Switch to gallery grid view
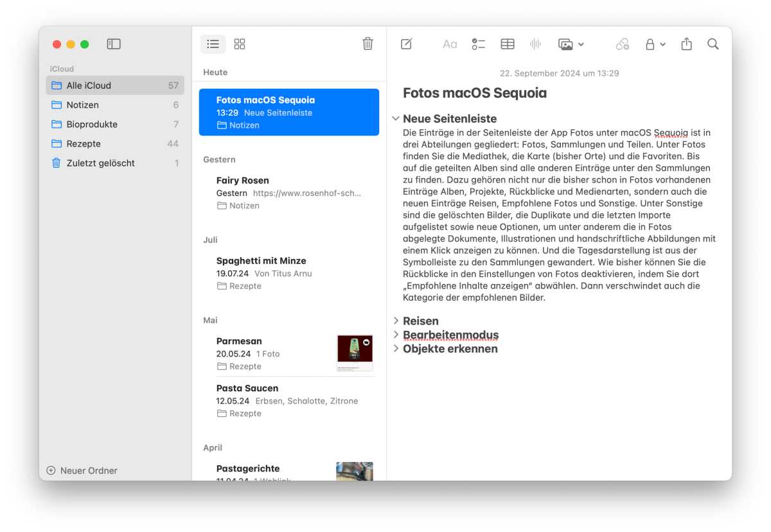 click(240, 44)
